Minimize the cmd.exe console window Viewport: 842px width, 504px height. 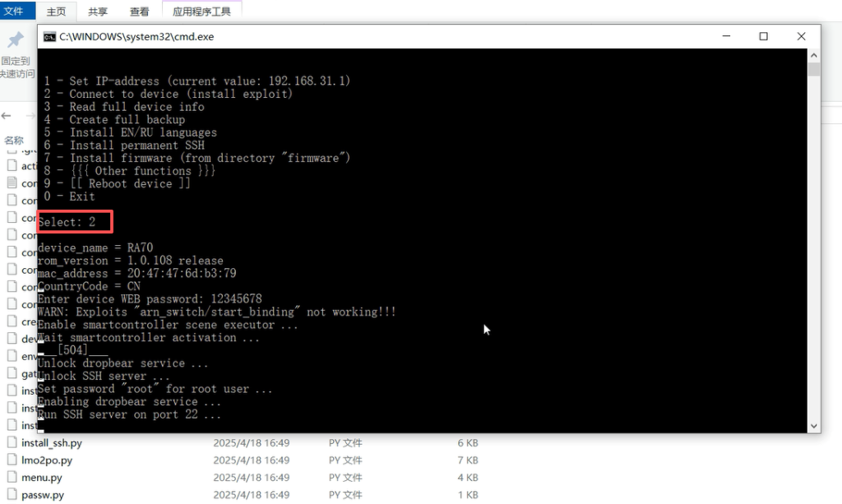click(x=725, y=36)
